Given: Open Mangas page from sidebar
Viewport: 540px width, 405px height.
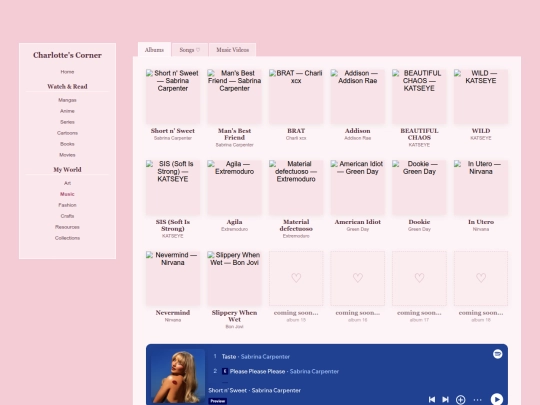Looking at the screenshot, I should pos(67,100).
